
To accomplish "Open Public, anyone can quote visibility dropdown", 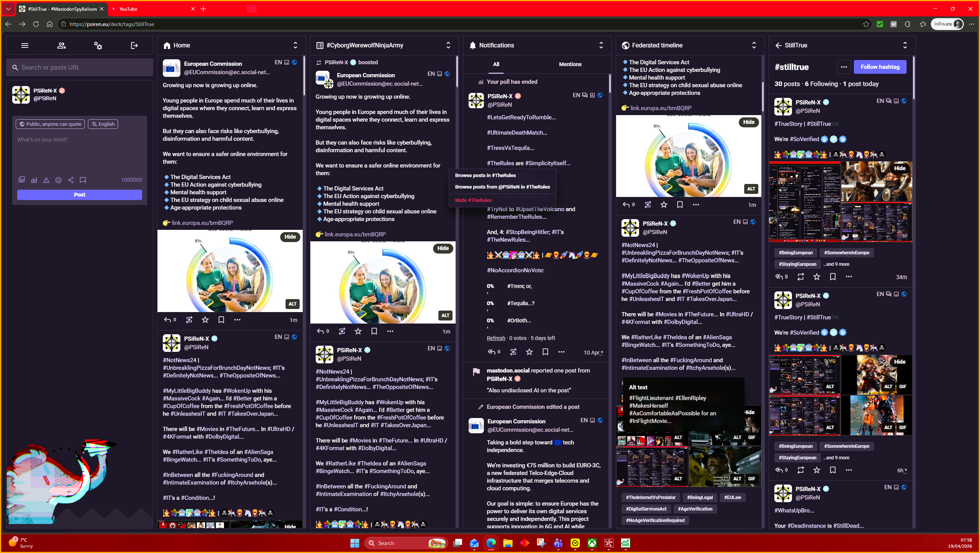I will (50, 124).
